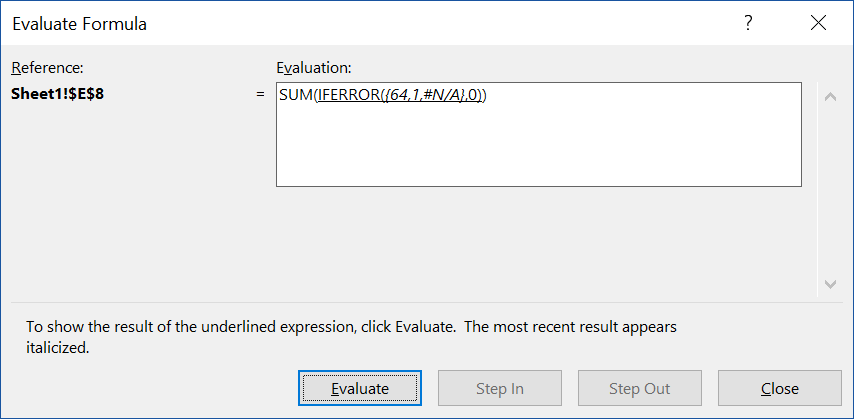Click the Step Out button

(639, 388)
